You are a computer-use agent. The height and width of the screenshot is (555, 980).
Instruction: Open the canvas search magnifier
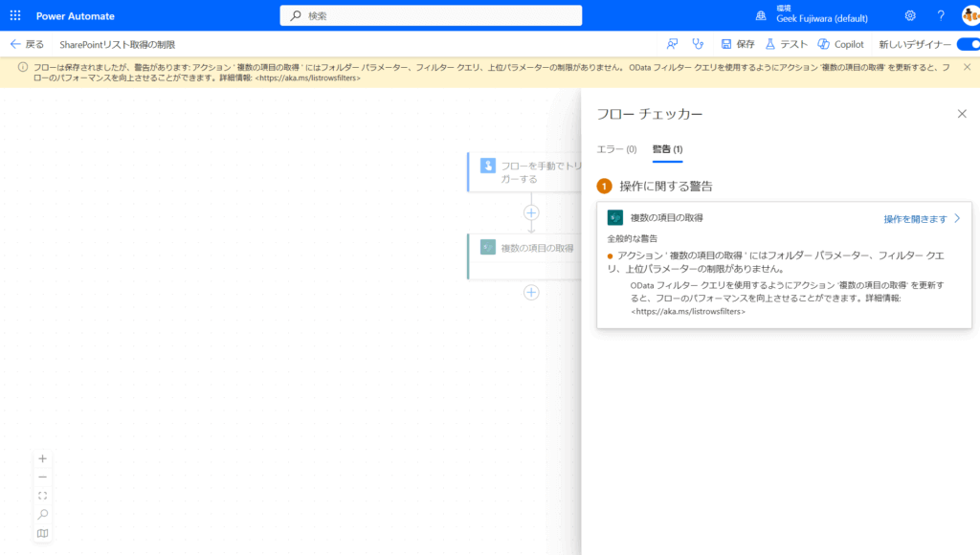pos(42,515)
